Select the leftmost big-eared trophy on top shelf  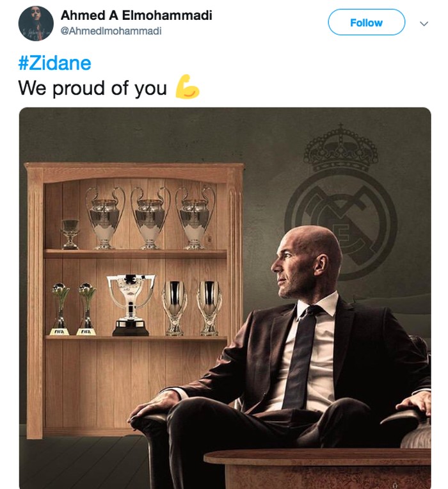tap(106, 216)
